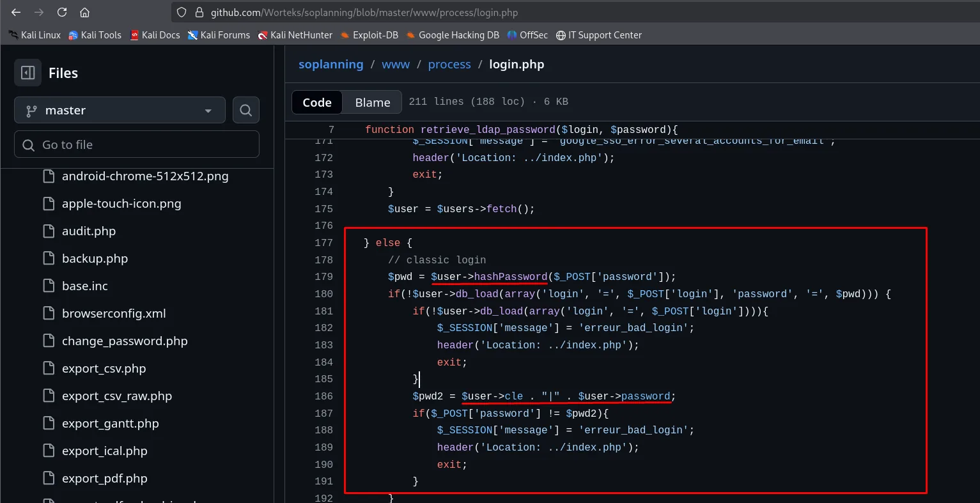Open the Kali Docs bookmark

click(155, 35)
